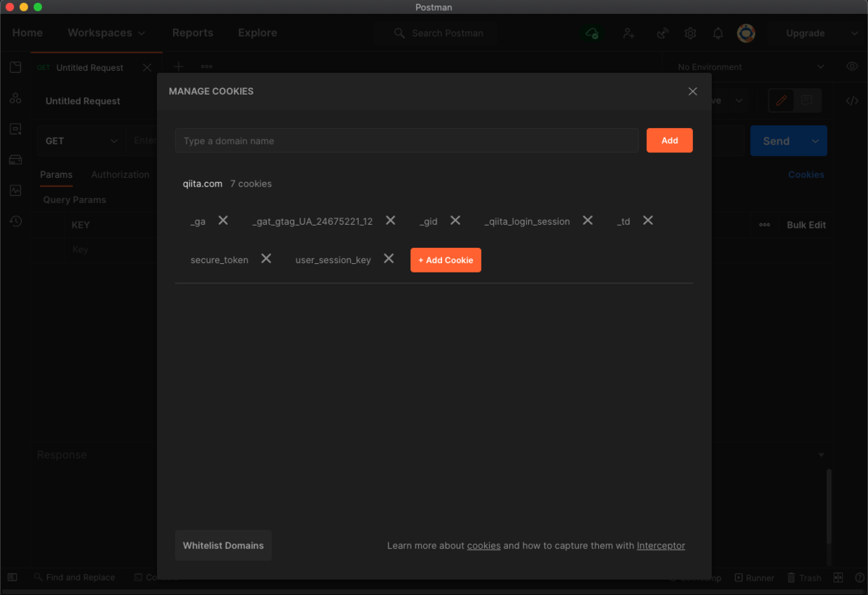
Task: Remove the _qiita_login_session cookie
Action: pyautogui.click(x=588, y=221)
